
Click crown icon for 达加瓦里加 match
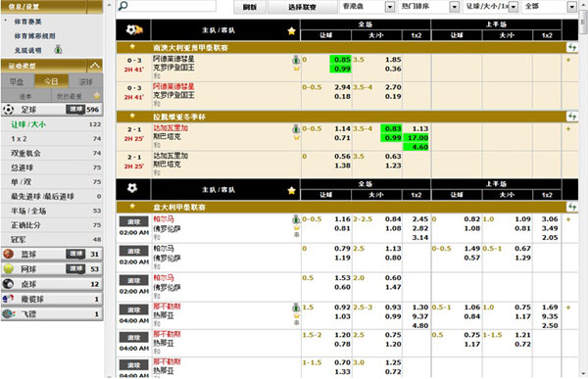coord(297,137)
